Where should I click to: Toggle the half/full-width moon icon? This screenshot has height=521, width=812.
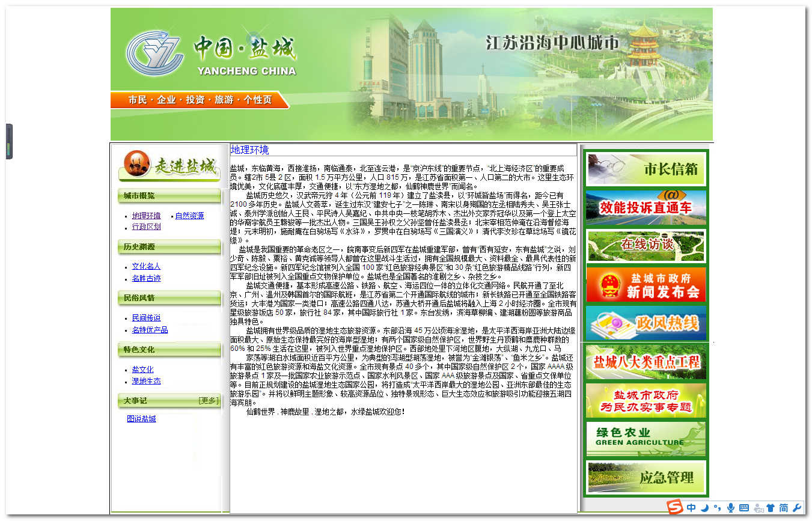pyautogui.click(x=704, y=508)
